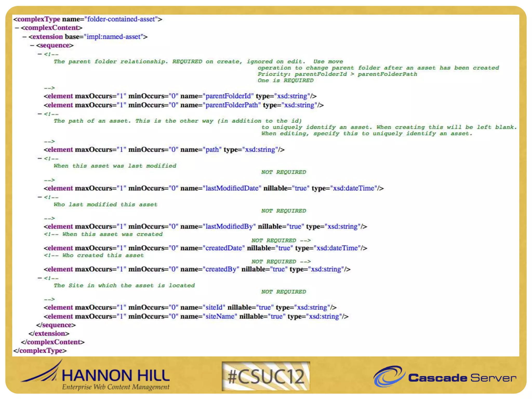The width and height of the screenshot is (532, 399).
Task: Select the "siteId" element name
Action: [214, 308]
